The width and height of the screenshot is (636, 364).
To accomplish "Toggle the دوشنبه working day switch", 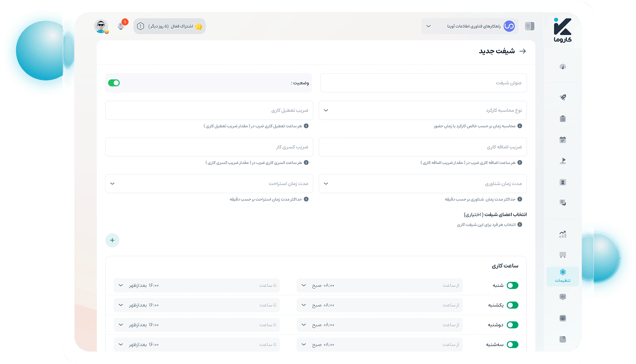I will (513, 325).
